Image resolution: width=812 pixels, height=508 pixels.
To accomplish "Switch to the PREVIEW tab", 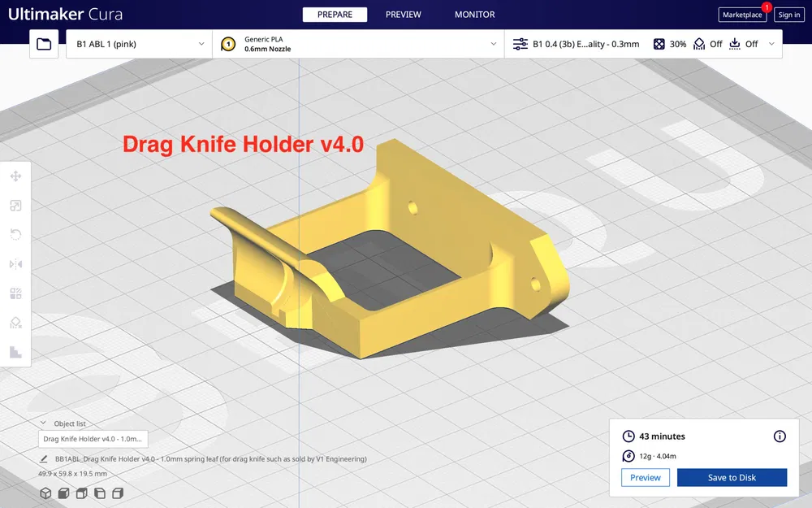I will [404, 14].
